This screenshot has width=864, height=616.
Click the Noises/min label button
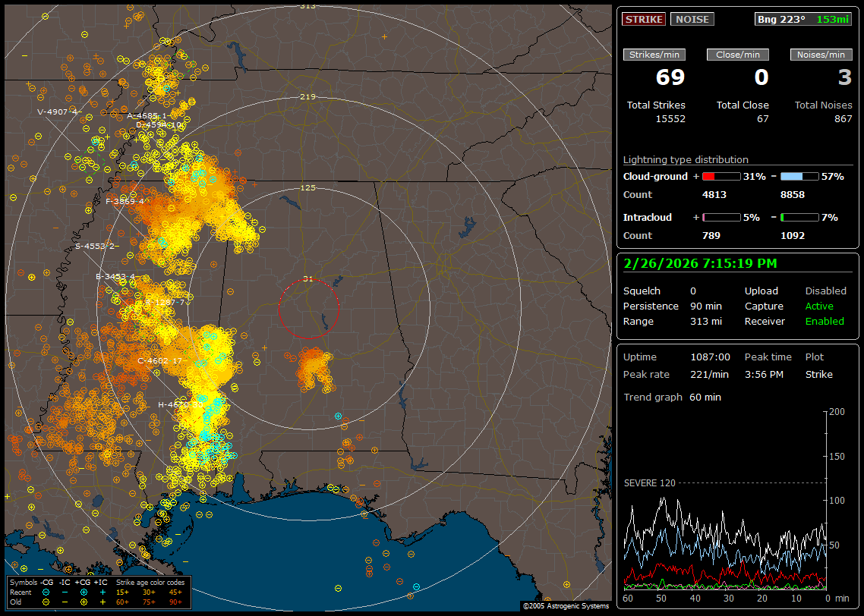(821, 55)
